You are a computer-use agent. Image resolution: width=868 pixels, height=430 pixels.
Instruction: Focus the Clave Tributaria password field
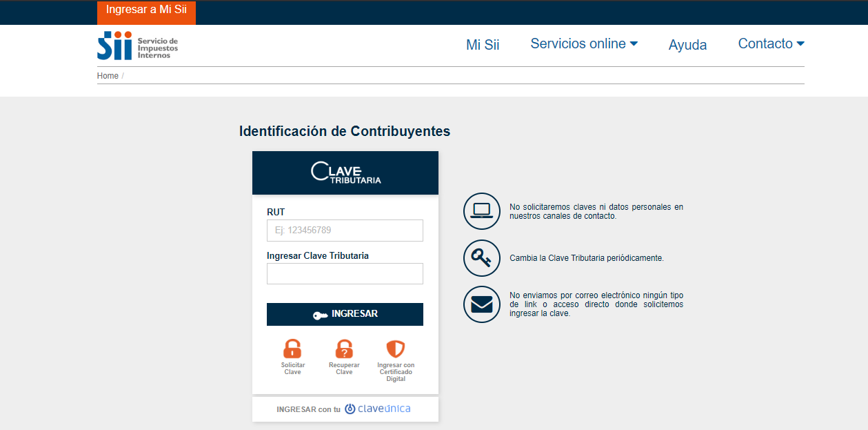345,273
